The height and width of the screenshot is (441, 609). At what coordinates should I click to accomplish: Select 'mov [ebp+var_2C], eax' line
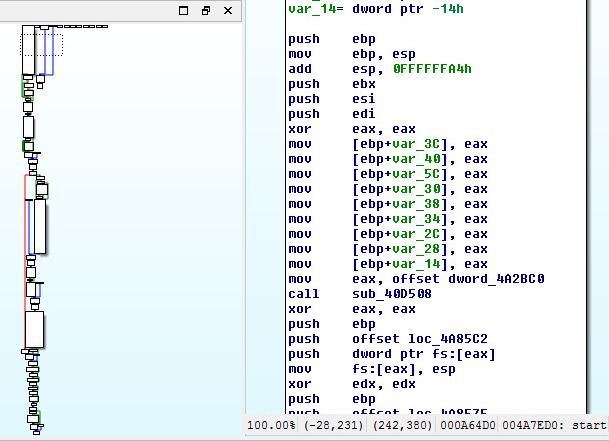(388, 234)
